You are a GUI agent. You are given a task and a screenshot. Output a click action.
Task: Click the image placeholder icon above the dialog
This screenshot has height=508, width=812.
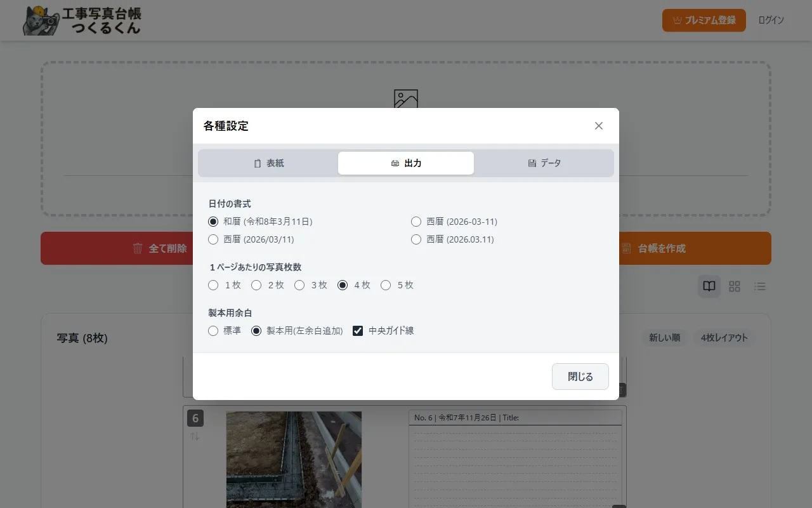(405, 99)
